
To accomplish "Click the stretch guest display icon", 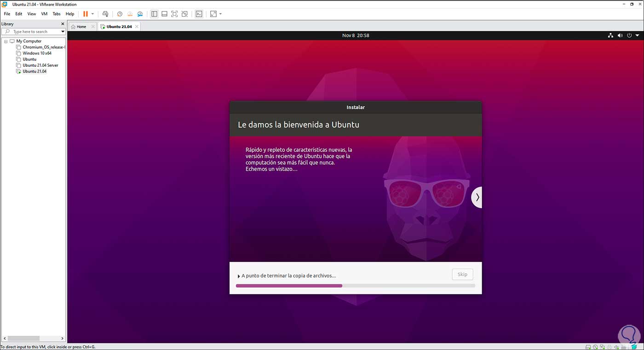I will (x=213, y=14).
